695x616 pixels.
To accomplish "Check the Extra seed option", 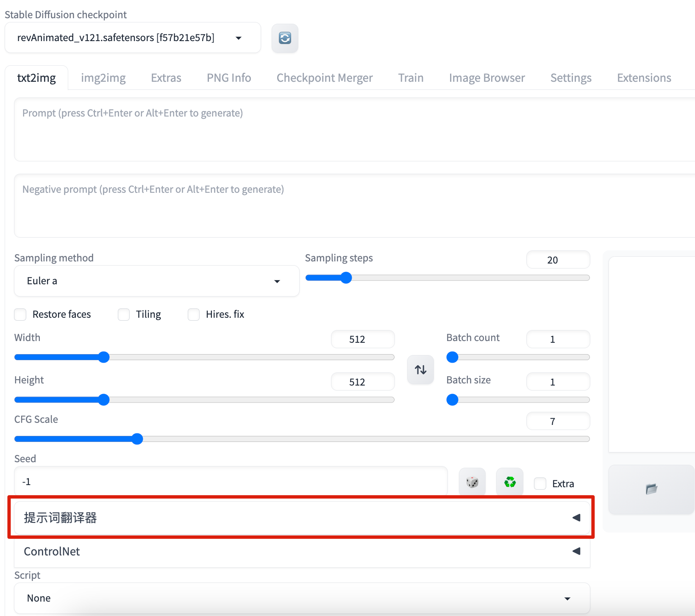I will (x=540, y=483).
